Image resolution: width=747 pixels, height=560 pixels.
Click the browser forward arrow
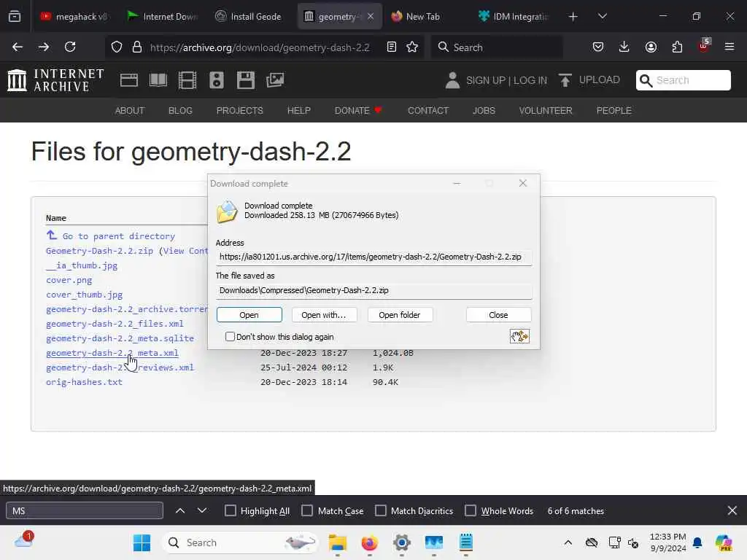click(x=43, y=47)
